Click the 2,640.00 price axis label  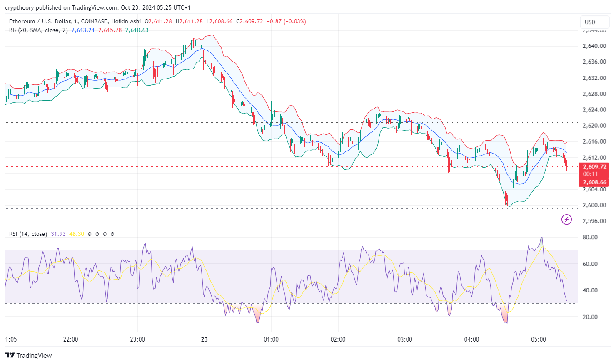594,46
